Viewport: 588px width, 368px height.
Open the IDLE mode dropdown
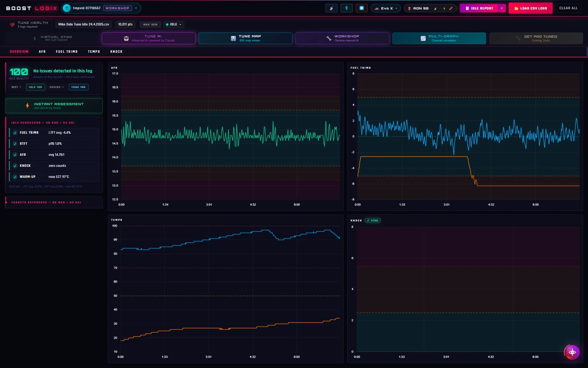(x=174, y=25)
